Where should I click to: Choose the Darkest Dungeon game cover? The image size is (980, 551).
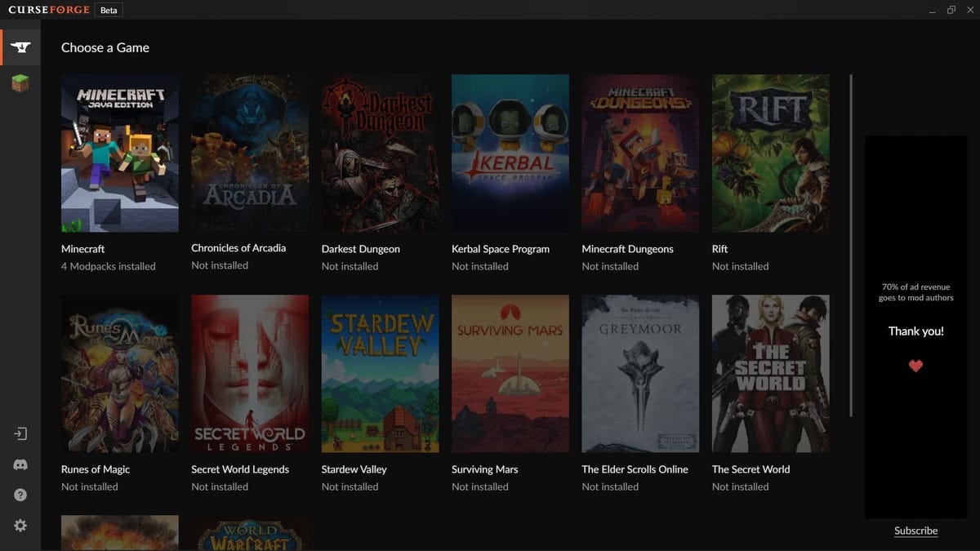380,153
